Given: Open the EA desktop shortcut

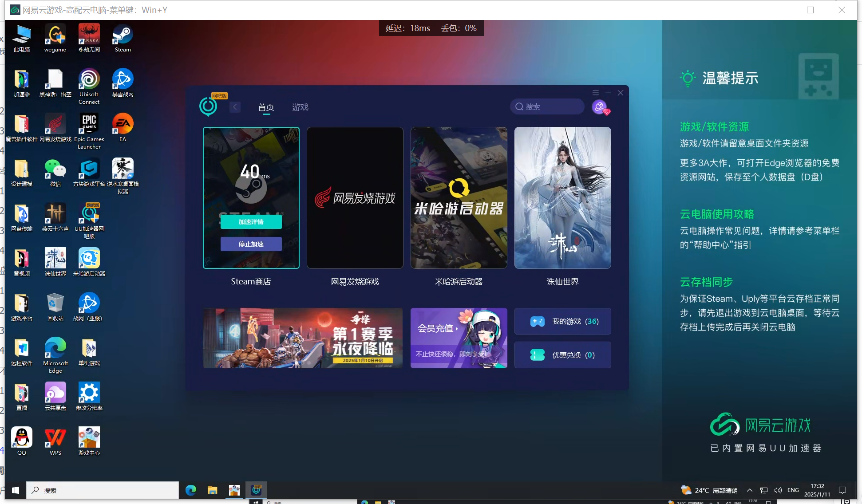Looking at the screenshot, I should 123,128.
